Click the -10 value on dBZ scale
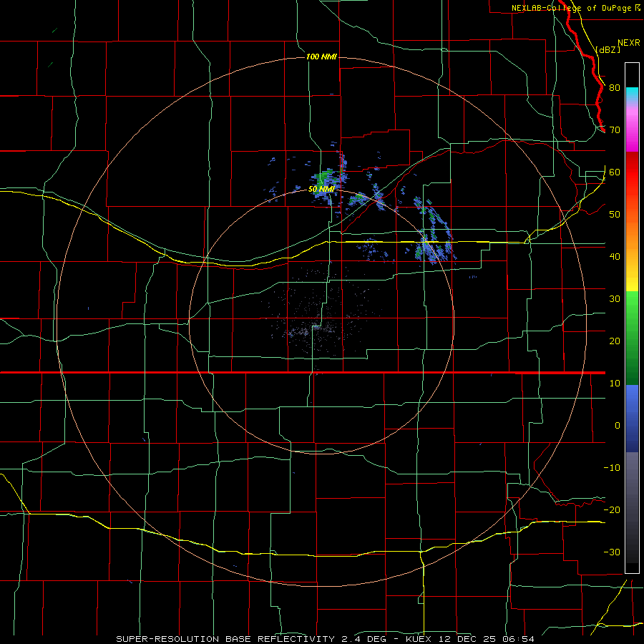 612,468
